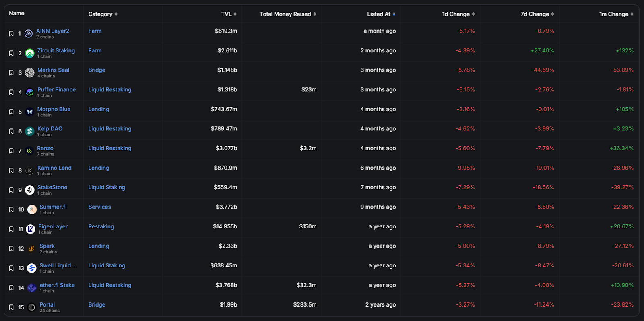Click the StakeStone logo icon
644x321 pixels.
tap(30, 190)
